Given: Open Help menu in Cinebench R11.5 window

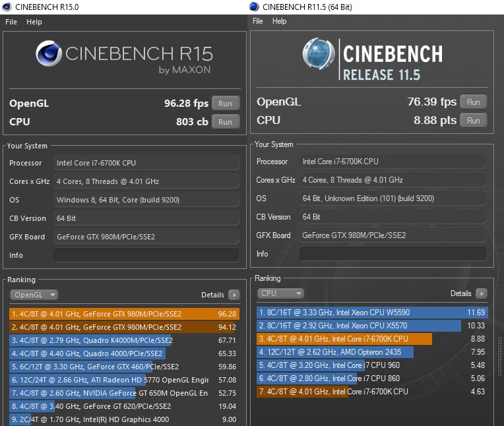Looking at the screenshot, I should coord(279,21).
